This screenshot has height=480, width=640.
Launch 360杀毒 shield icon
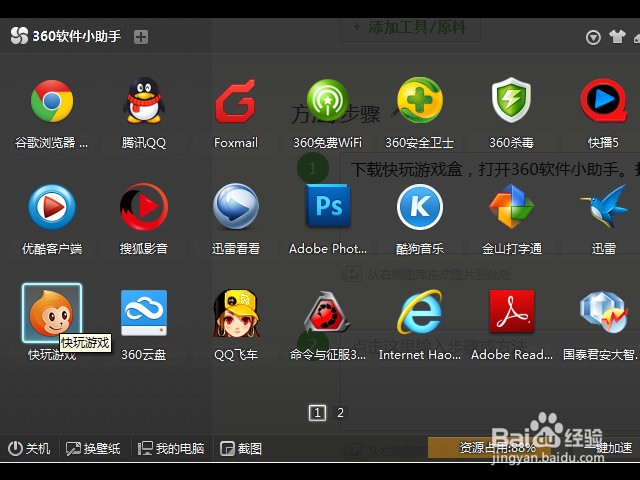(x=511, y=100)
